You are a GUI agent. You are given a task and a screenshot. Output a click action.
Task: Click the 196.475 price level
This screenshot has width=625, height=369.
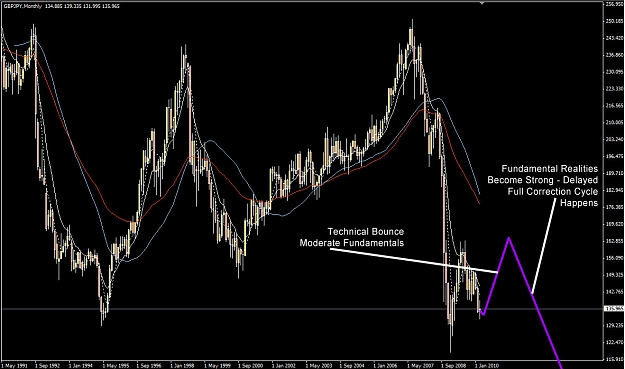[614, 156]
